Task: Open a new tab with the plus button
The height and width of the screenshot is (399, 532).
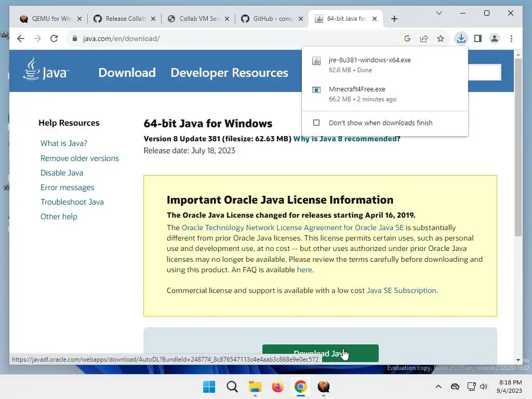Action: pyautogui.click(x=394, y=19)
